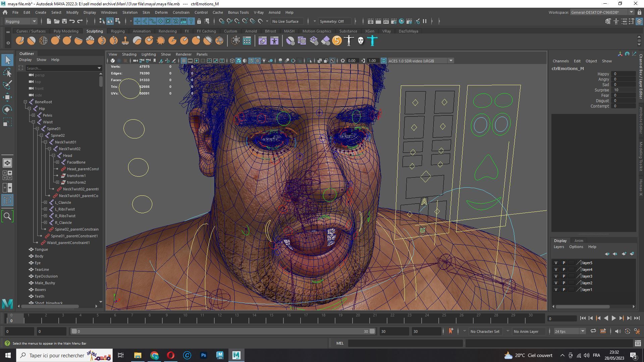Click the New Scene icon
Viewport: 644px width, 362px height.
[49, 21]
